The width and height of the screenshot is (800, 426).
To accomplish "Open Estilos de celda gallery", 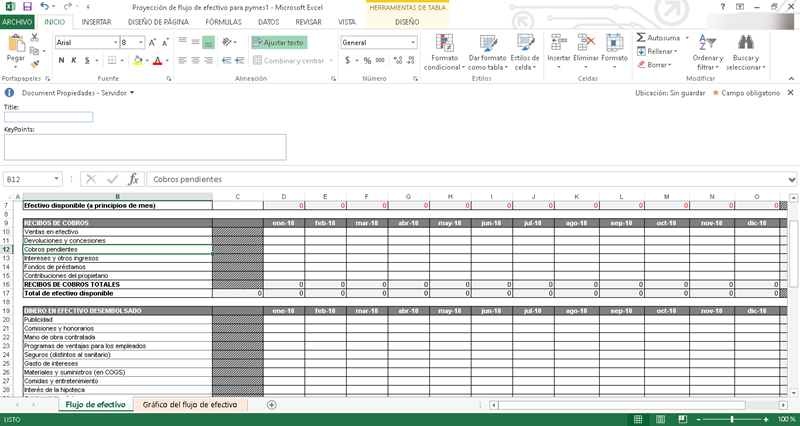I will coord(524,52).
